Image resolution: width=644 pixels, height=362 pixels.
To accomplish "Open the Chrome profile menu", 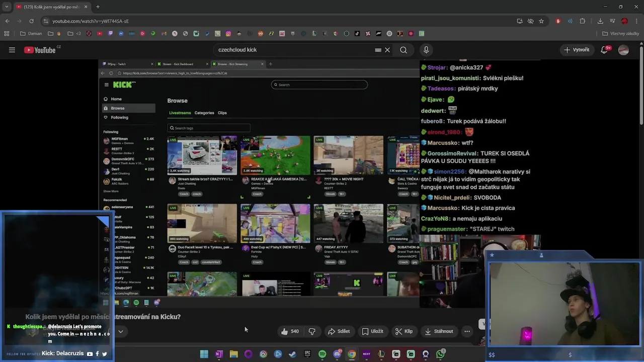I will (624, 21).
